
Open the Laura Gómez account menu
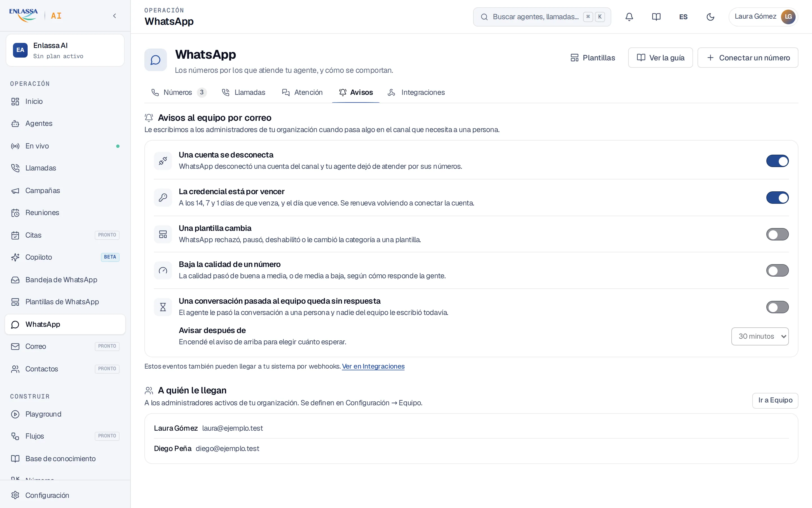[763, 17]
